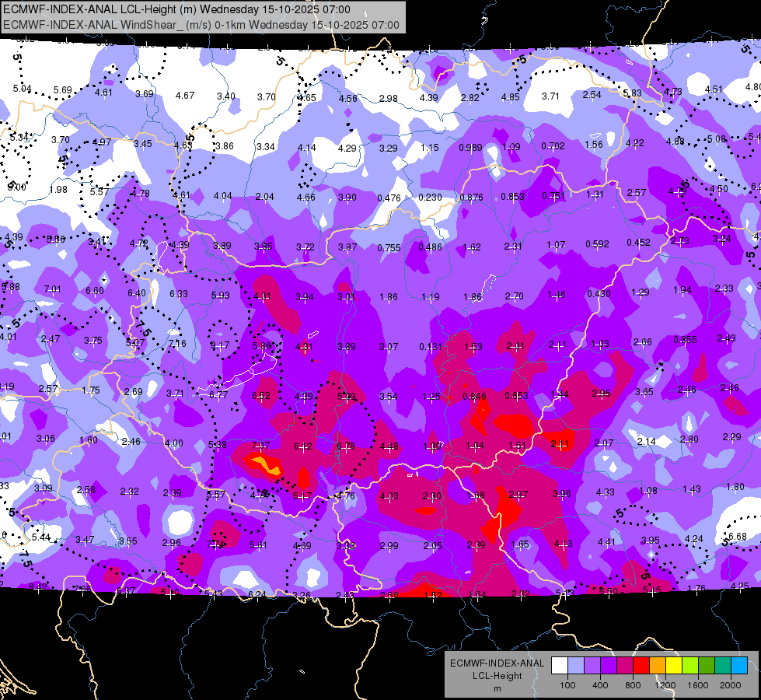Click the 1200 tick label in legend
The width and height of the screenshot is (761, 700).
[x=665, y=685]
